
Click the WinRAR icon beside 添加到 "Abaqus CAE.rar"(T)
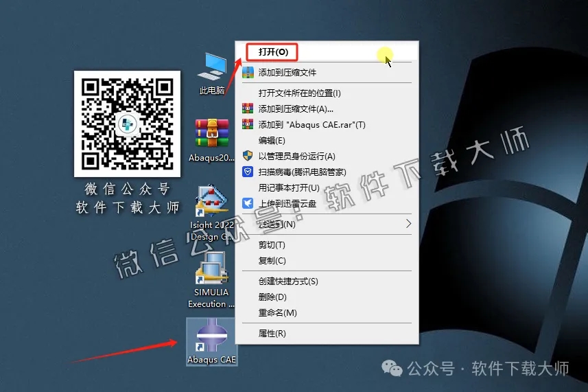point(248,124)
